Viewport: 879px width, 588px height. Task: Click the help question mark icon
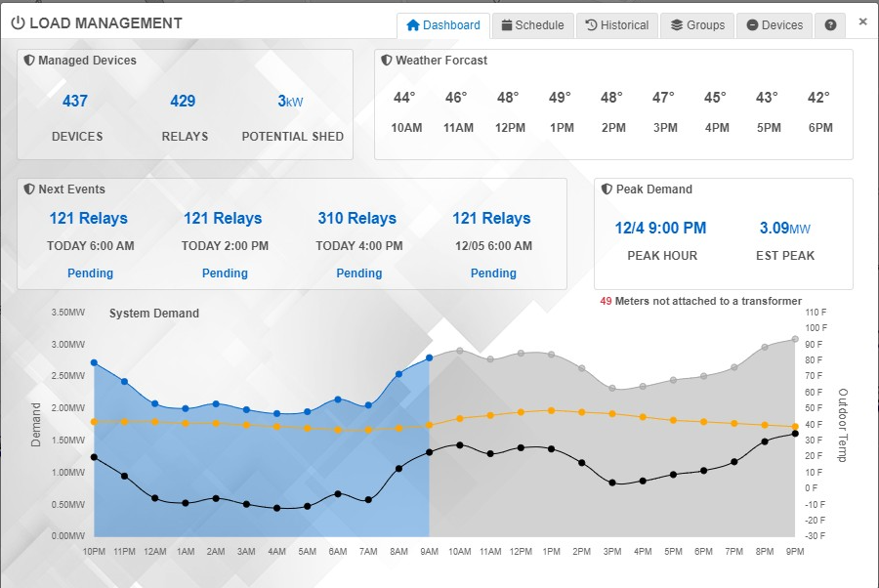tap(830, 25)
